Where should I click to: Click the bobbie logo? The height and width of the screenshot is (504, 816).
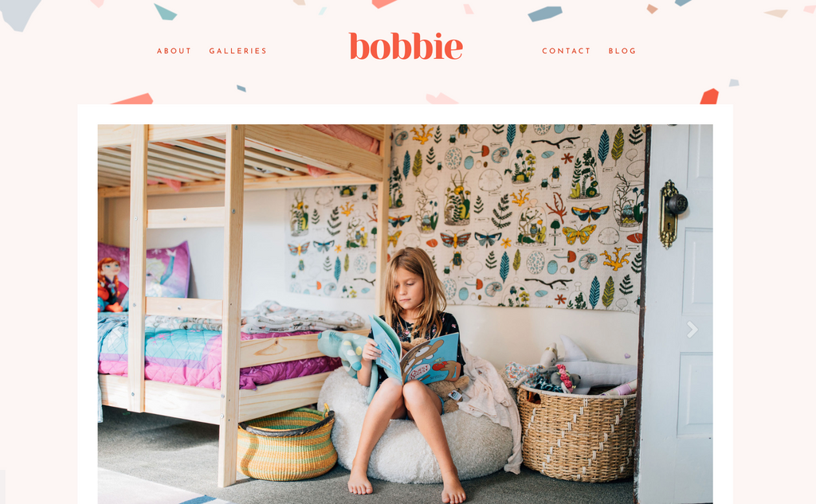406,46
